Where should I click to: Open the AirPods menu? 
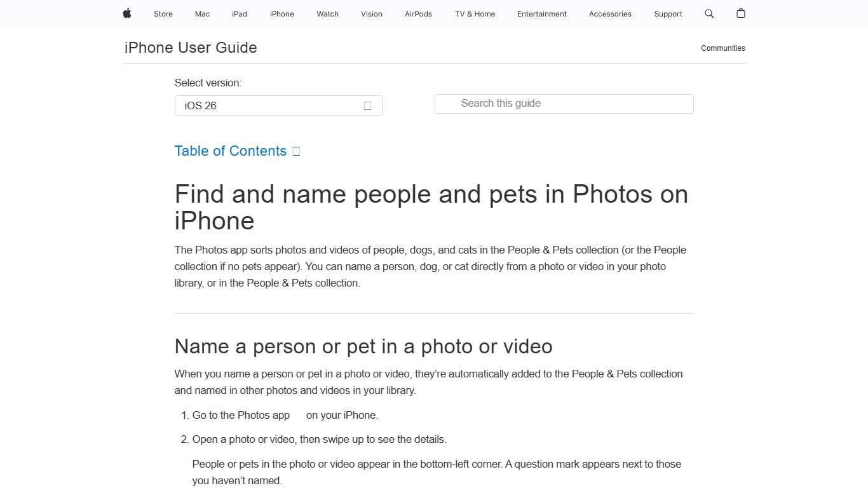coord(418,13)
